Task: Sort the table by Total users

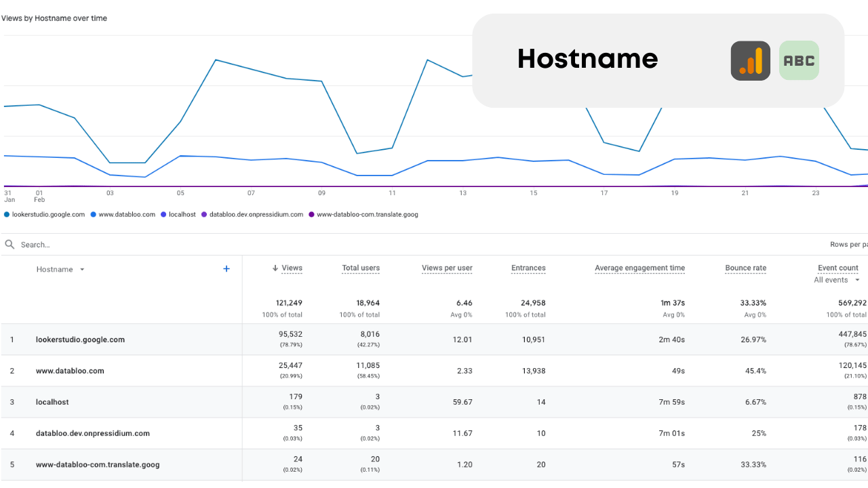Action: coord(361,268)
